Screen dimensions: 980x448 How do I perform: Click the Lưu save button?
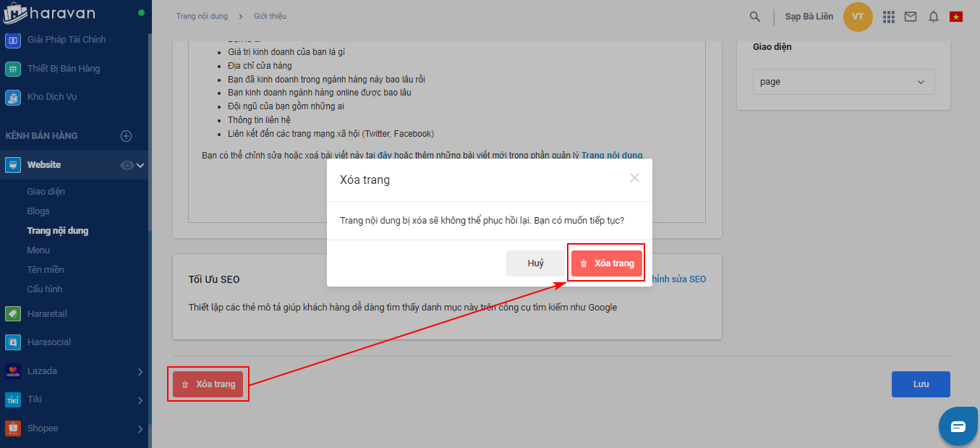[x=921, y=384]
